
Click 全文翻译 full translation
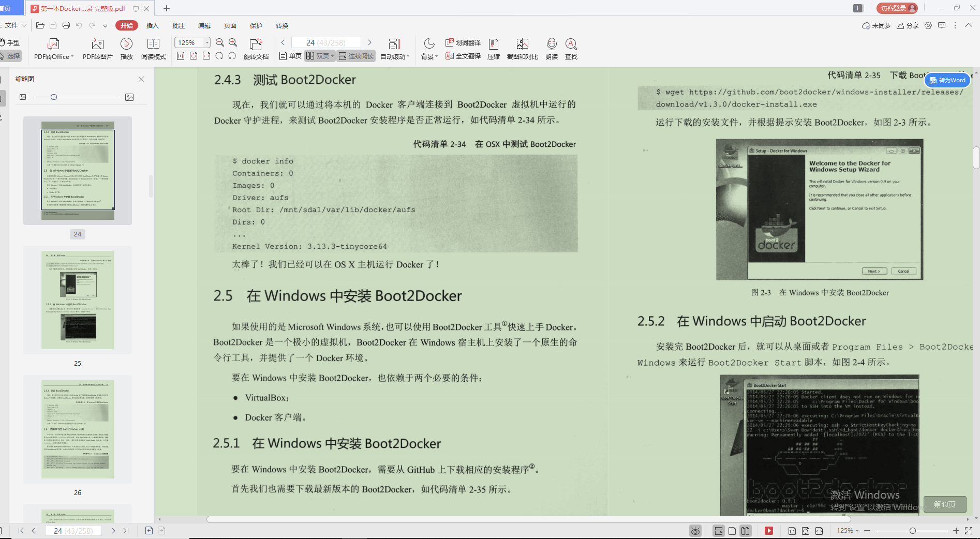[x=463, y=56]
